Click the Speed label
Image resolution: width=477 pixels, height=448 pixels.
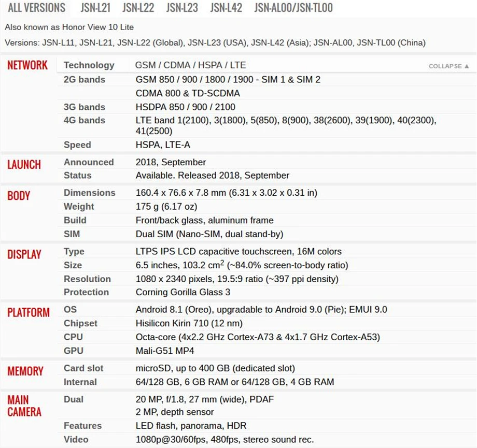(77, 144)
